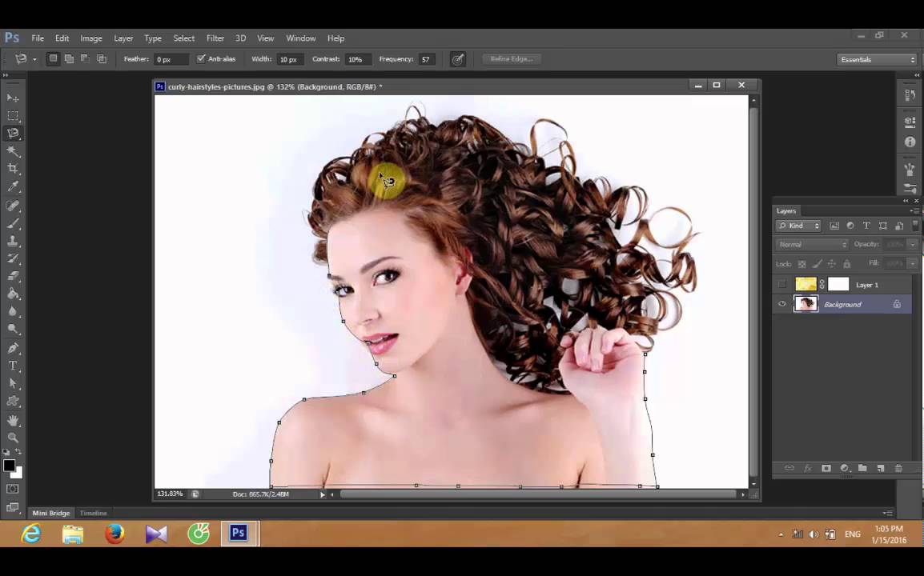Click the tablet pressure pen width icon
924x576 pixels.
tap(458, 59)
